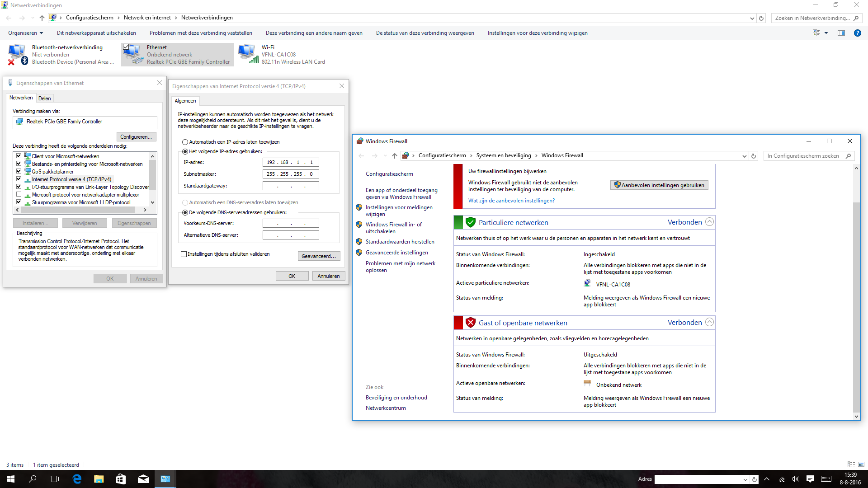Click OK in the IPv4 properties dialog
868x488 pixels.
pyautogui.click(x=292, y=276)
